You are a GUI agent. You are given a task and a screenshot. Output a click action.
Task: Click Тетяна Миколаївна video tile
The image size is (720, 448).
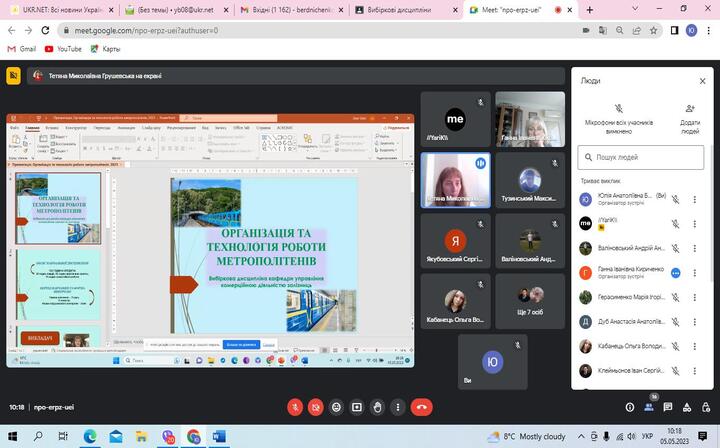tap(456, 180)
